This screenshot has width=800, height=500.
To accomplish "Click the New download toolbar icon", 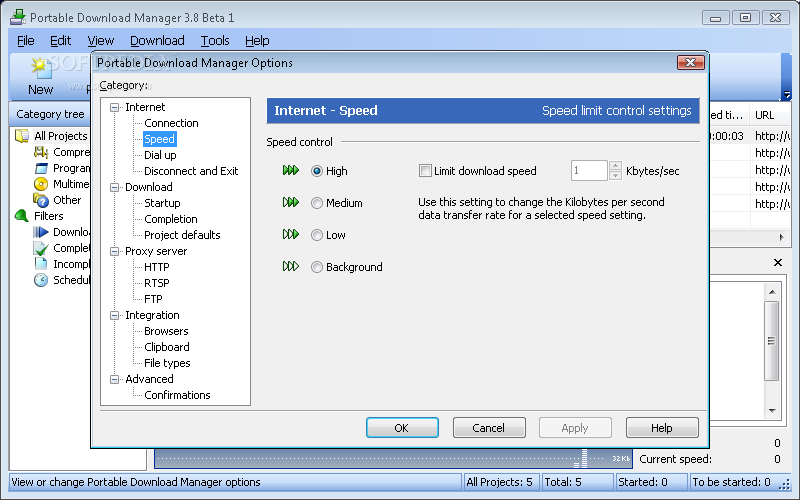I will 41,69.
